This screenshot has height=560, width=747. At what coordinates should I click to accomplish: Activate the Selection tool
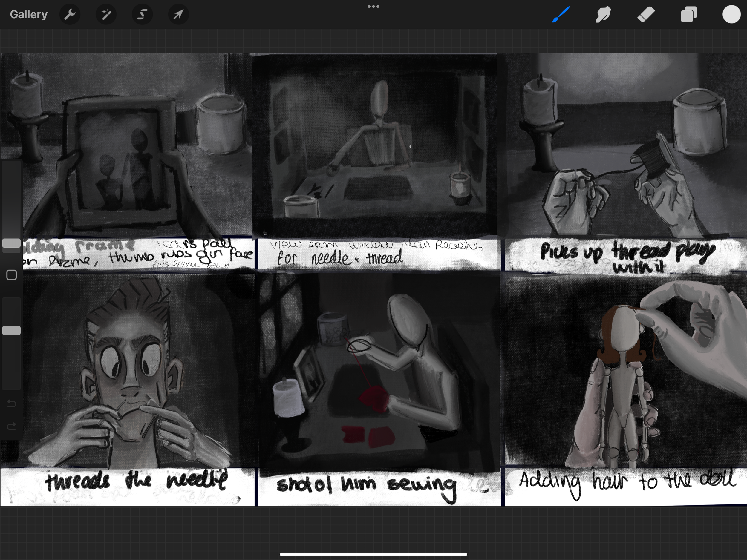142,15
